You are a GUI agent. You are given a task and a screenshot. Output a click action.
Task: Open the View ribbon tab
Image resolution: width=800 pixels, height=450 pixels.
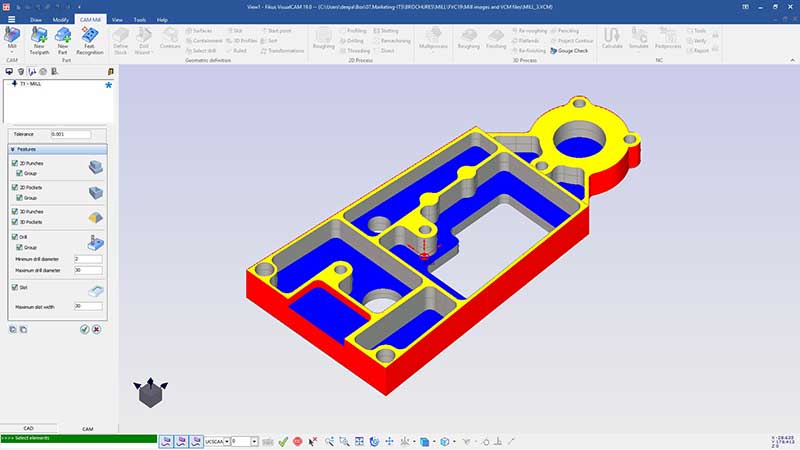117,19
